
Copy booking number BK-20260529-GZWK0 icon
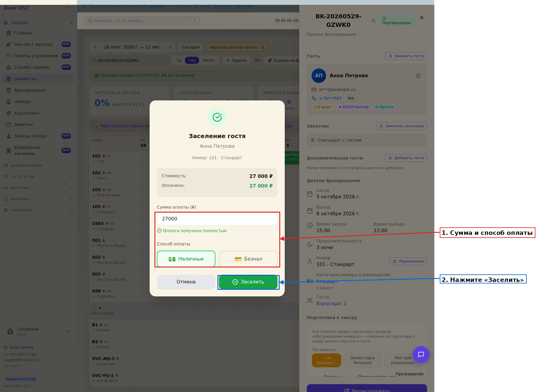tap(373, 21)
